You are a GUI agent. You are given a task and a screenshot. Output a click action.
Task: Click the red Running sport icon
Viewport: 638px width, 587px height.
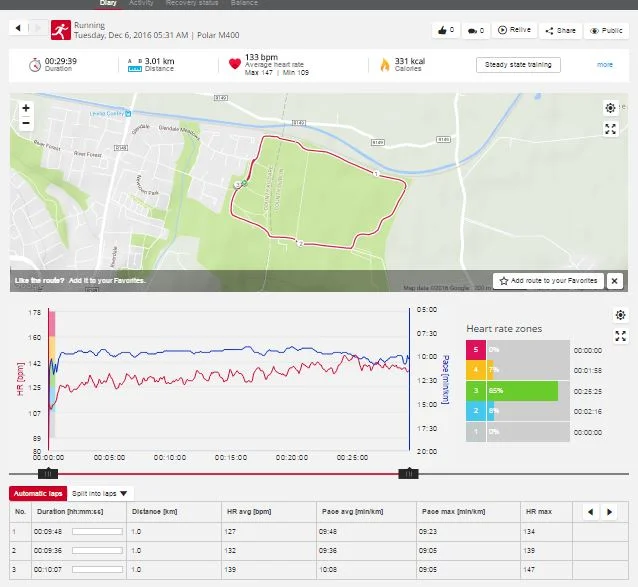[x=61, y=30]
